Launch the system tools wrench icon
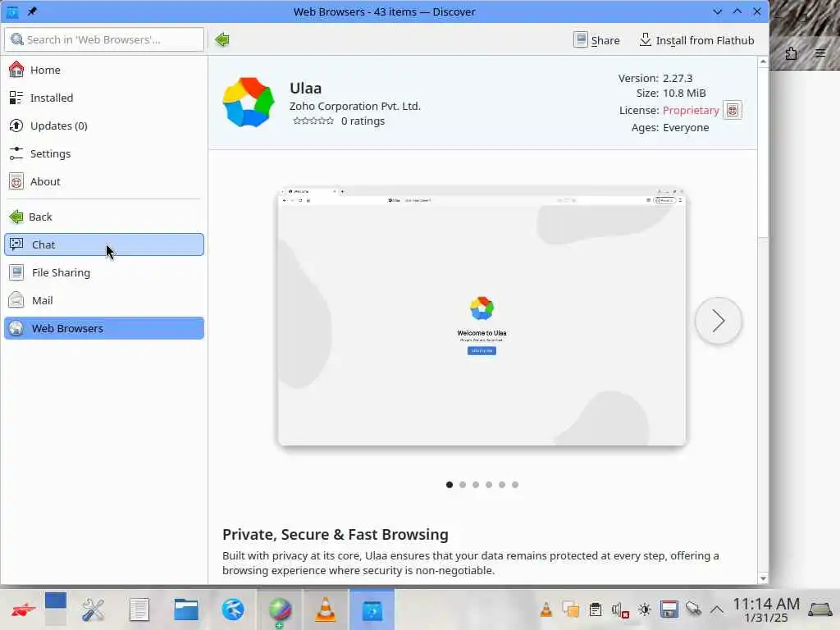840x630 pixels. point(94,609)
